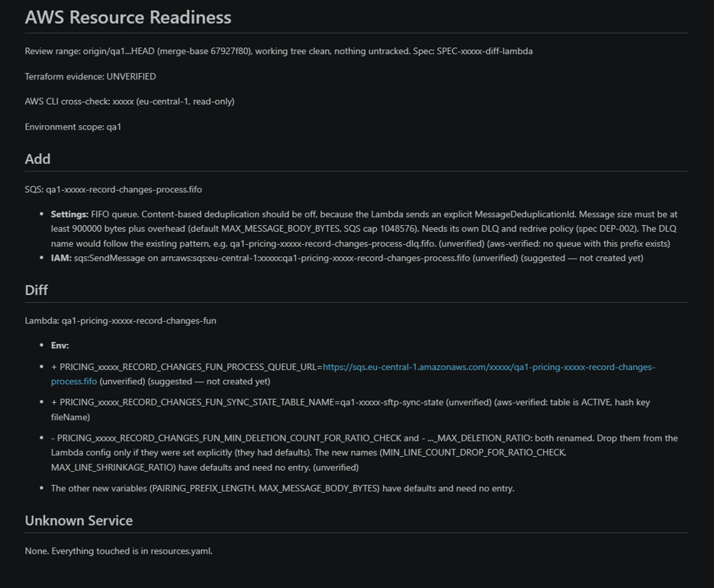Image resolution: width=714 pixels, height=588 pixels.
Task: Click the Review range origin/qa1...HEAD line
Action: [278, 51]
